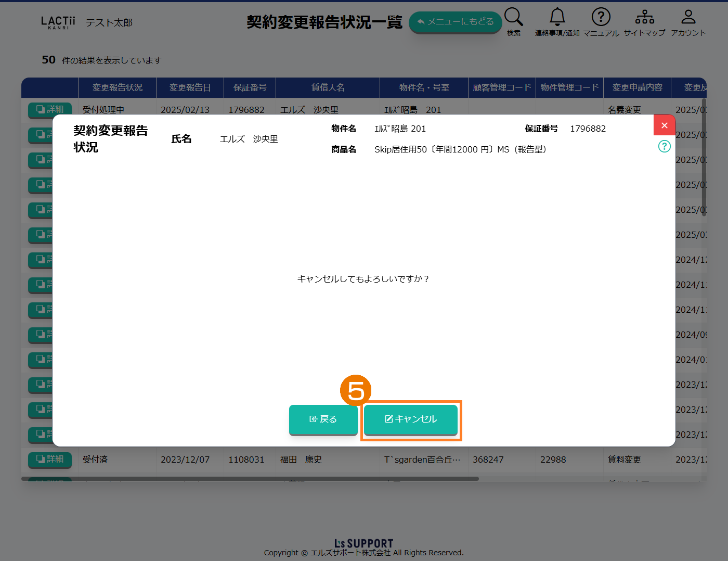Click the LACTii KANRI logo

pyautogui.click(x=58, y=22)
